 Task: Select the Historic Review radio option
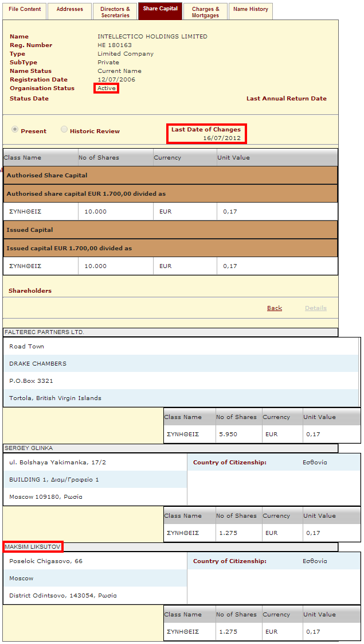(64, 129)
